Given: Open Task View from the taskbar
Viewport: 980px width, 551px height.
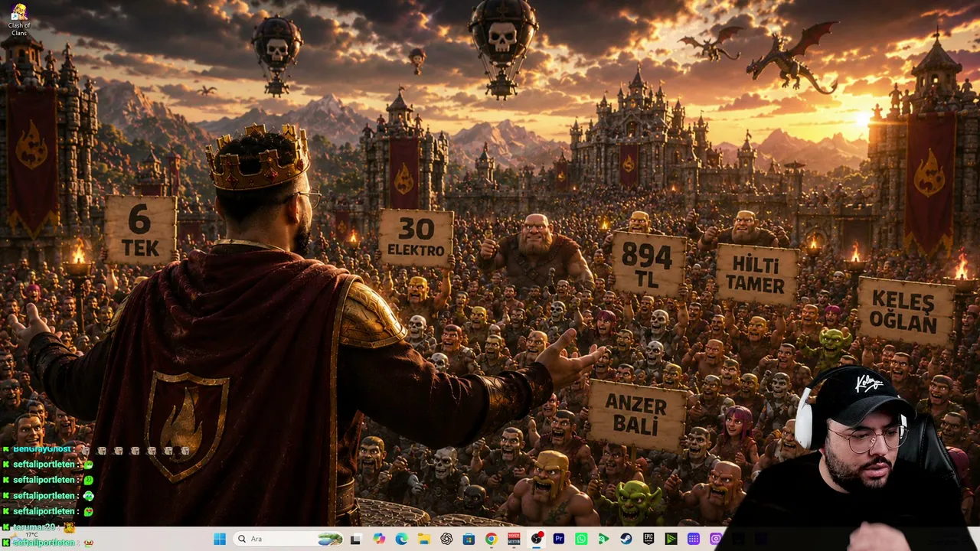Looking at the screenshot, I should point(356,539).
